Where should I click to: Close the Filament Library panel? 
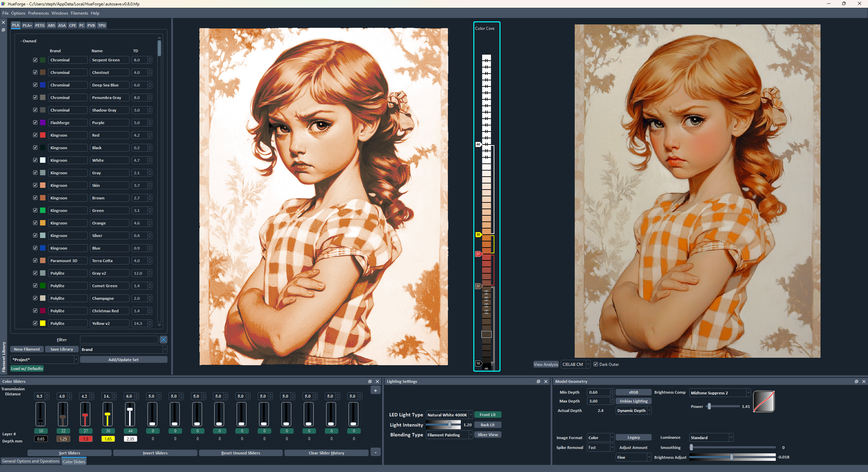click(3, 22)
